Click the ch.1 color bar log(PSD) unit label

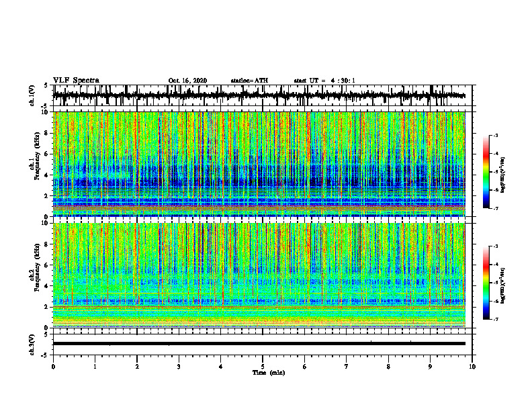pos(504,175)
